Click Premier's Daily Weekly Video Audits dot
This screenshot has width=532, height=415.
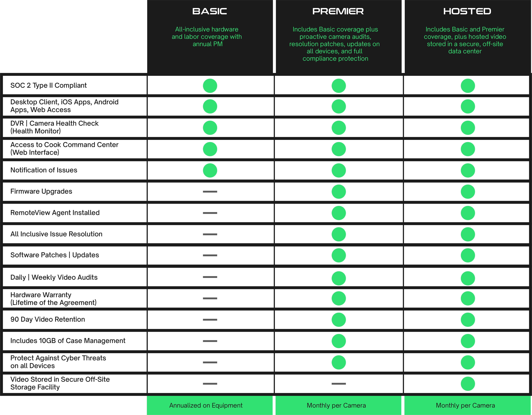point(338,278)
